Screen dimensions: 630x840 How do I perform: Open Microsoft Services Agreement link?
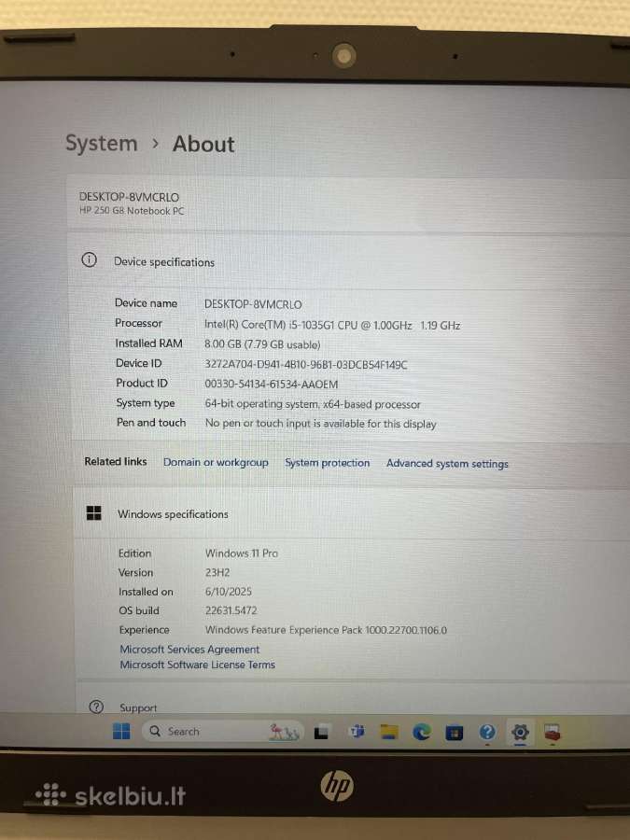tap(189, 650)
